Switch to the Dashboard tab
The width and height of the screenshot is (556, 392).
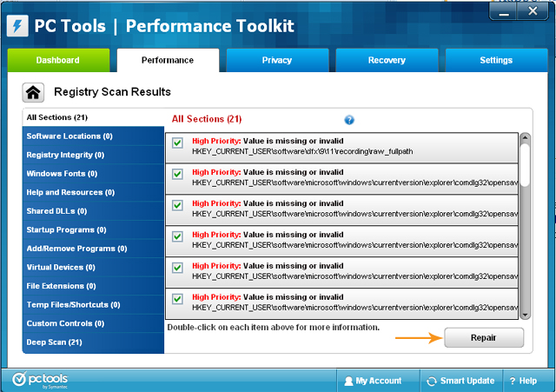[58, 61]
